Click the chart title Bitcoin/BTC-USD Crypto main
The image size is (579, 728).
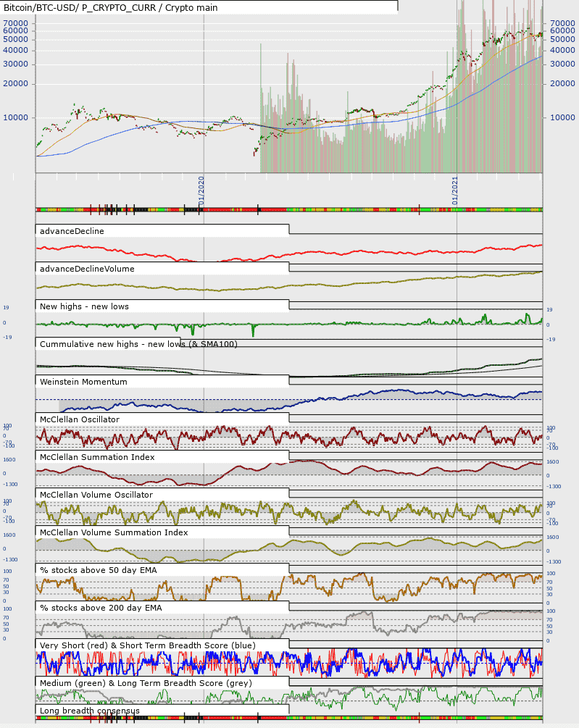tap(110, 7)
